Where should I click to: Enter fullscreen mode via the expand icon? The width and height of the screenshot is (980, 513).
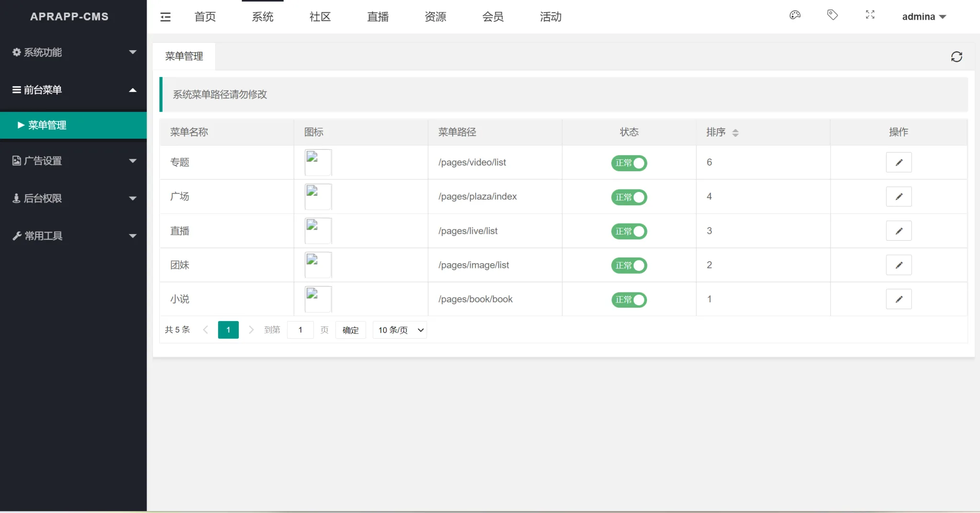tap(870, 15)
